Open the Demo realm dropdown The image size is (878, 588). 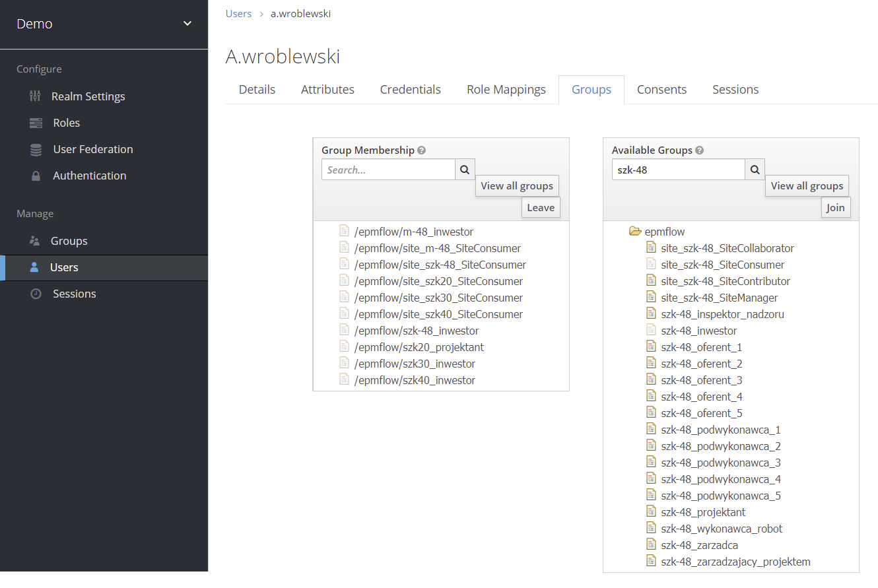tap(187, 24)
